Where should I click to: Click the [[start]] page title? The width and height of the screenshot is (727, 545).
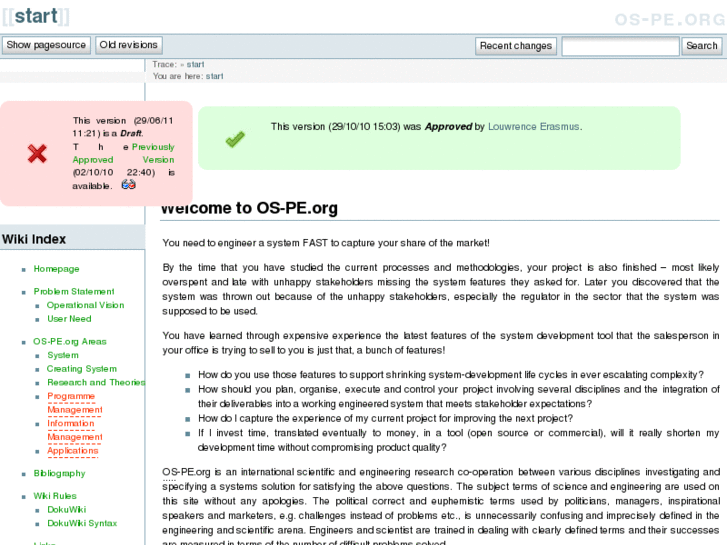click(36, 16)
